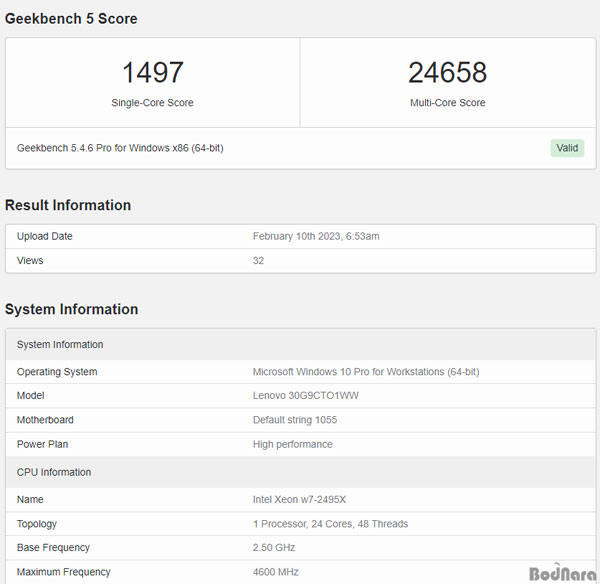Click the 'CPU Information' header row

coord(301,472)
